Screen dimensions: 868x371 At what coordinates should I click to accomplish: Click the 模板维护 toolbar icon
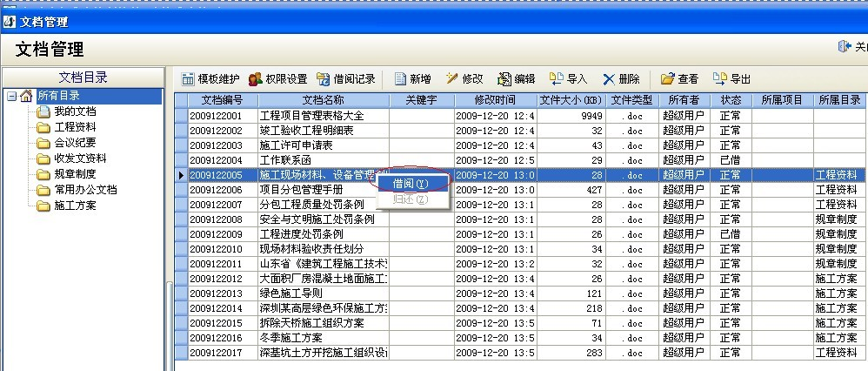pos(188,79)
